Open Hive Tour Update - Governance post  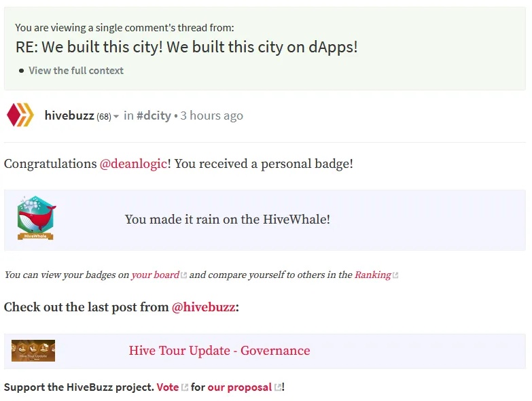click(x=219, y=351)
